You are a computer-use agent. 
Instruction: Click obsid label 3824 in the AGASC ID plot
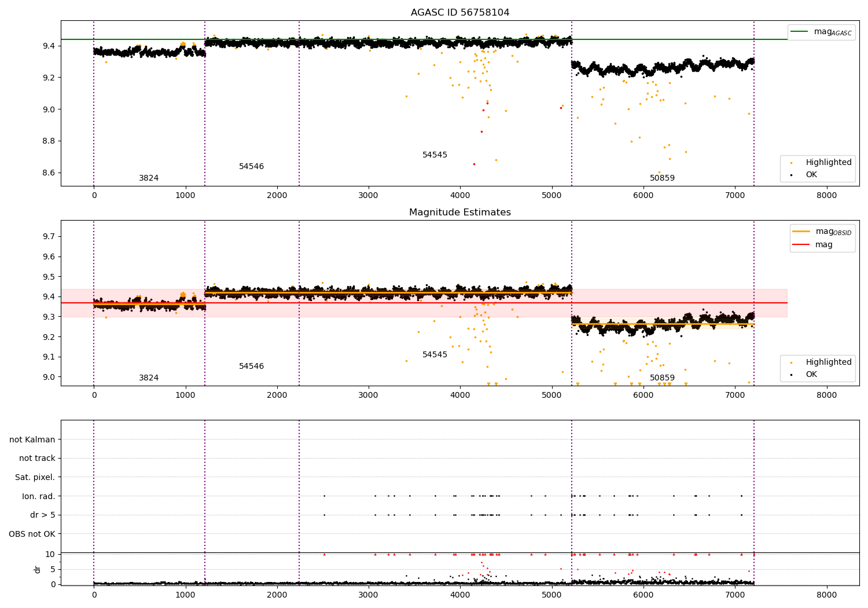(149, 178)
